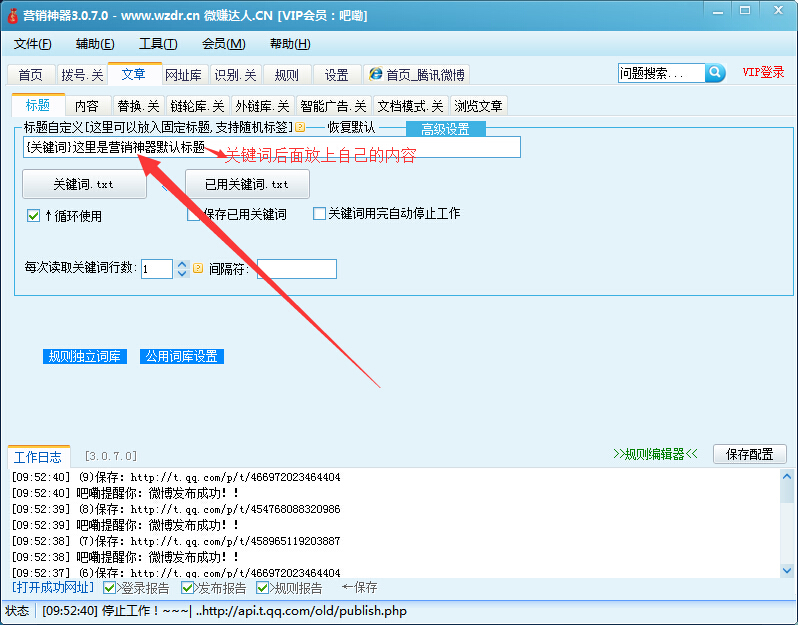Open the 外链库.关 sub-tab
This screenshot has width=798, height=625.
tap(263, 106)
